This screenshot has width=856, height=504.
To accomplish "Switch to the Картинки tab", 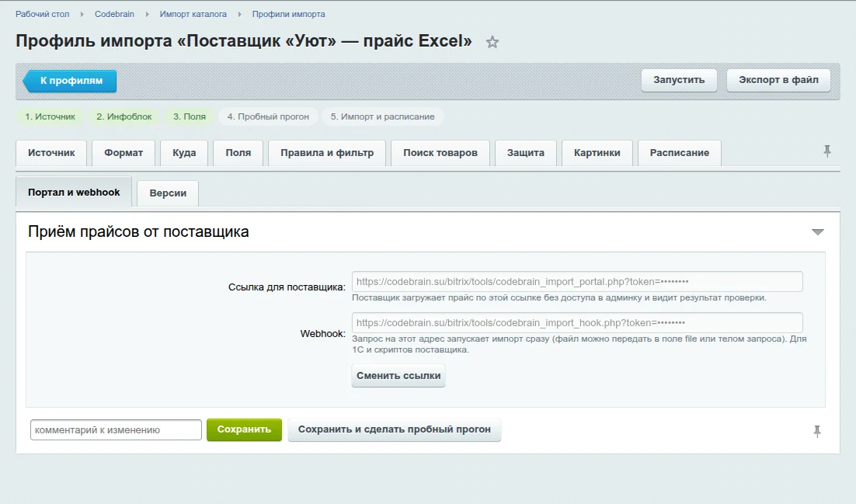I will click(x=597, y=153).
